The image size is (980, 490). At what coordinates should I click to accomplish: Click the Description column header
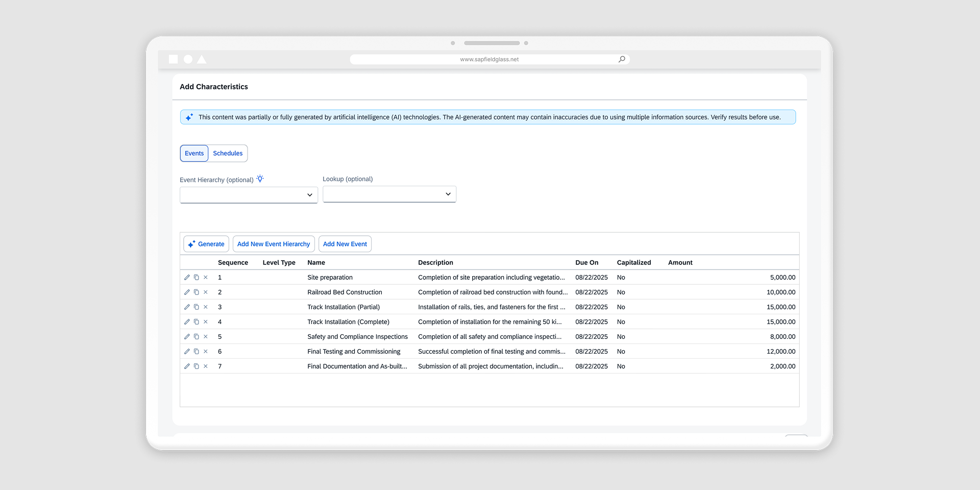coord(435,262)
